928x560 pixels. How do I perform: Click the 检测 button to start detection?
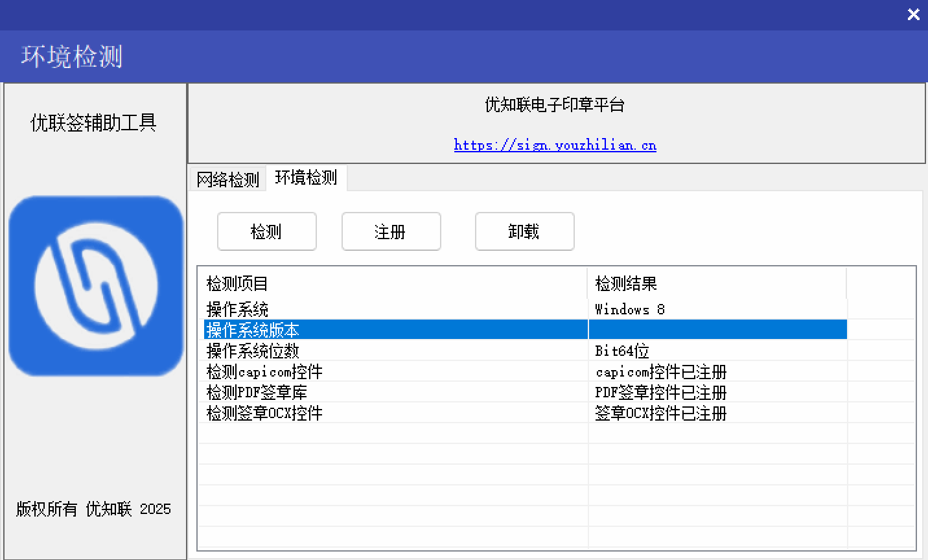266,231
